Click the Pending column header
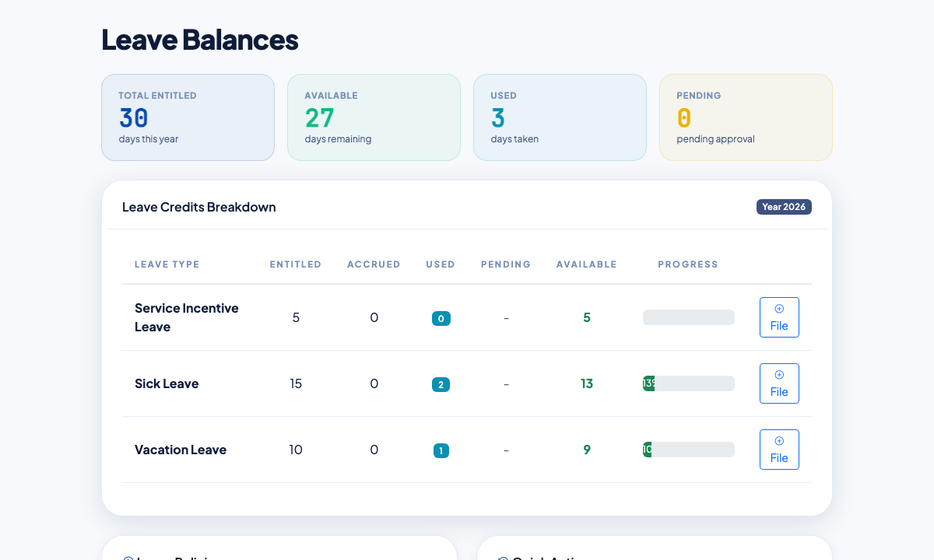This screenshot has height=560, width=934. pos(506,264)
